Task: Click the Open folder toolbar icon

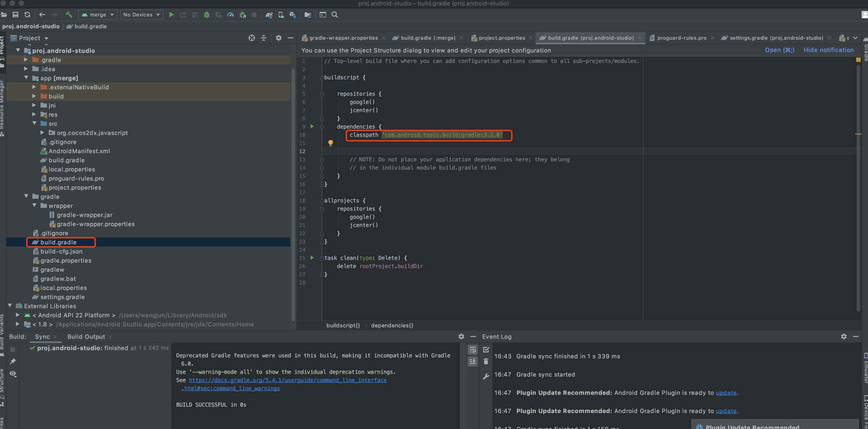Action: point(4,15)
